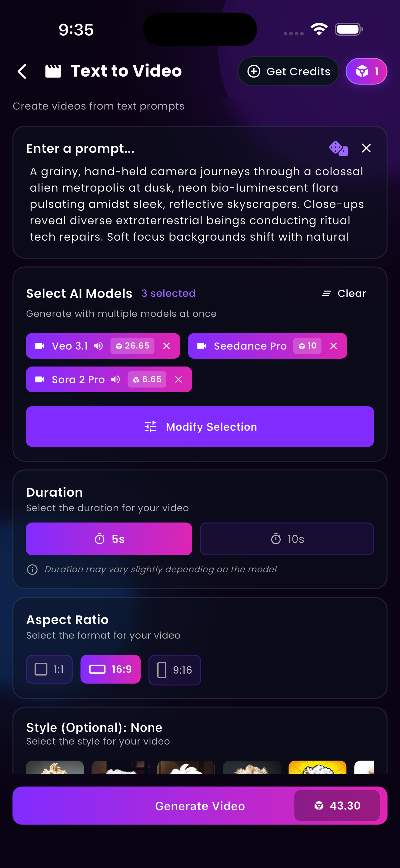Open Get Credits
400x868 pixels.
tap(288, 71)
